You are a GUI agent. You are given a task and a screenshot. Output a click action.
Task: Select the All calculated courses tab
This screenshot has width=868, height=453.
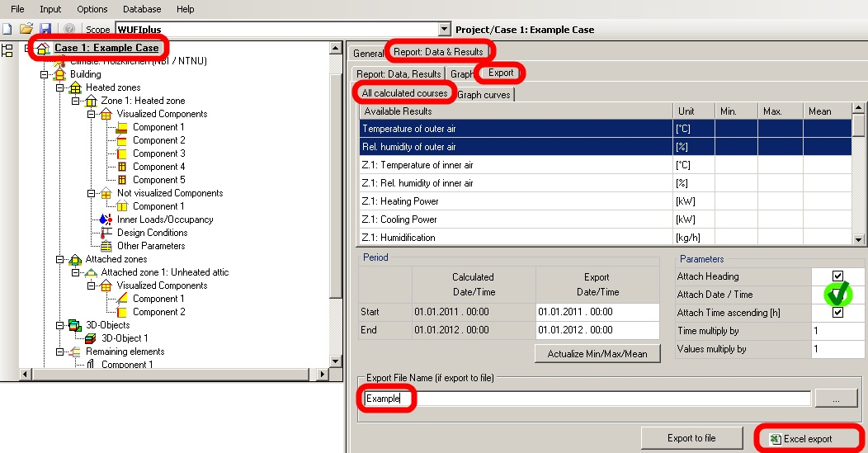coord(404,93)
